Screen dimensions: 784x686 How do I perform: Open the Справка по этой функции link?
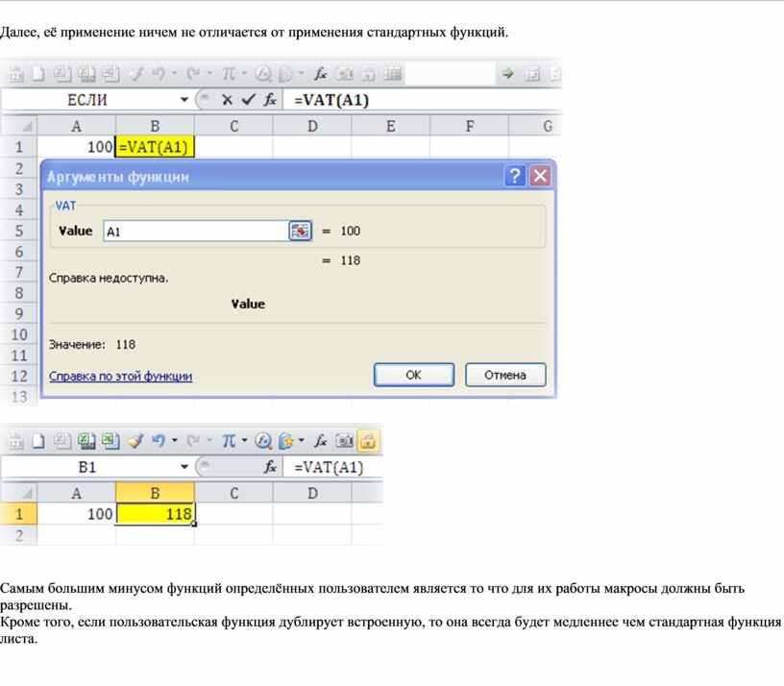click(120, 377)
